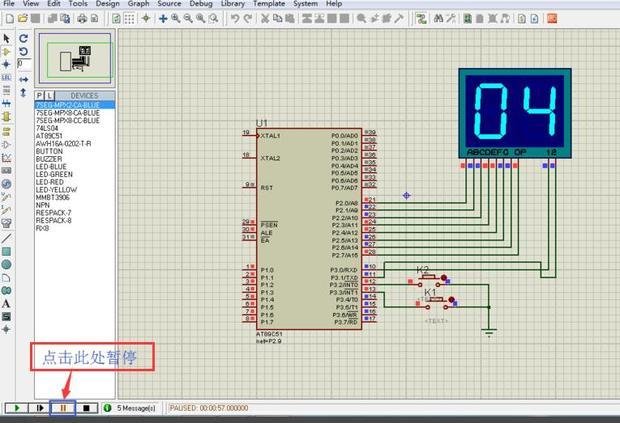Image resolution: width=620 pixels, height=423 pixels.
Task: Click the Zoom In magnifier icon
Action: (176, 19)
